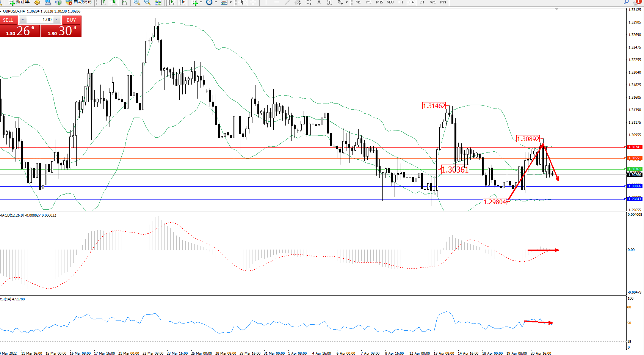
Task: Click the Zoom Out magnifier icon
Action: 147,2
